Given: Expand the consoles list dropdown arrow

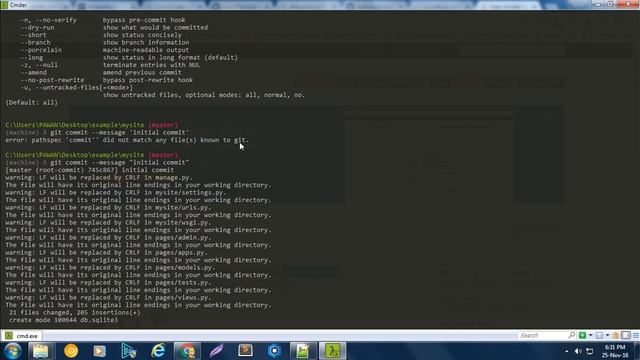Looking at the screenshot, I should coord(607,336).
